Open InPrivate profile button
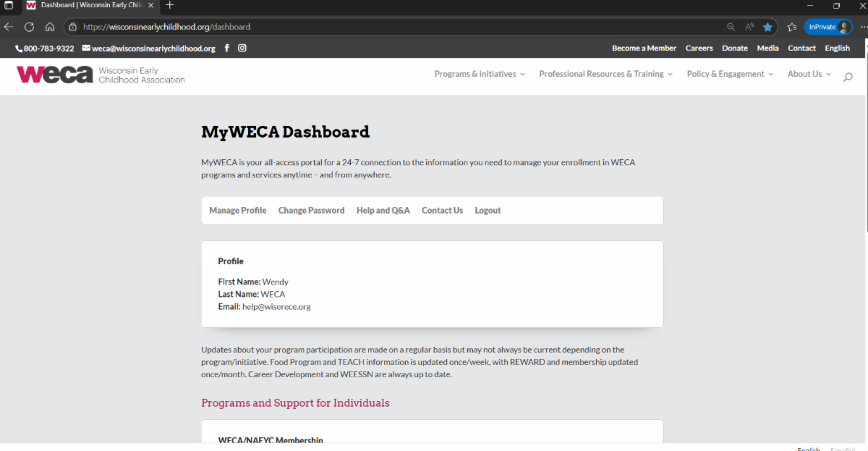The height and width of the screenshot is (451, 868). [828, 27]
